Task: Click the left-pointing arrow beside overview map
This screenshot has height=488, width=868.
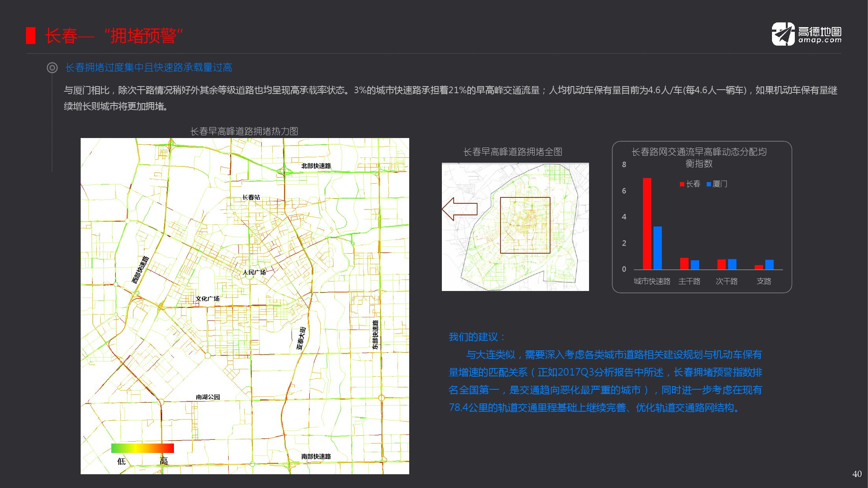Action: tap(459, 209)
